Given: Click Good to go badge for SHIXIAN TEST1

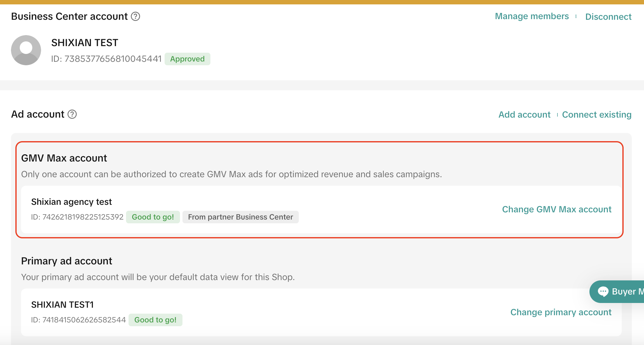Looking at the screenshot, I should [x=155, y=320].
